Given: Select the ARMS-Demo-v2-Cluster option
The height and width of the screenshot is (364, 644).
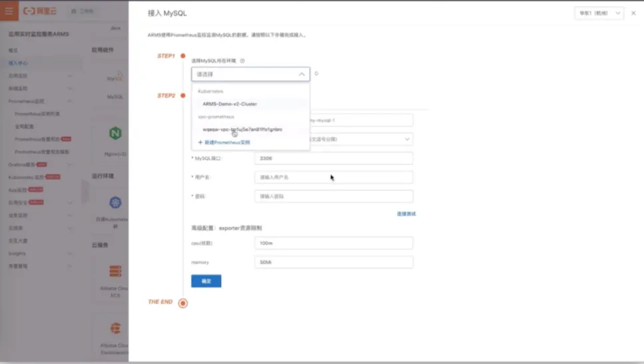Looking at the screenshot, I should pyautogui.click(x=250, y=104).
